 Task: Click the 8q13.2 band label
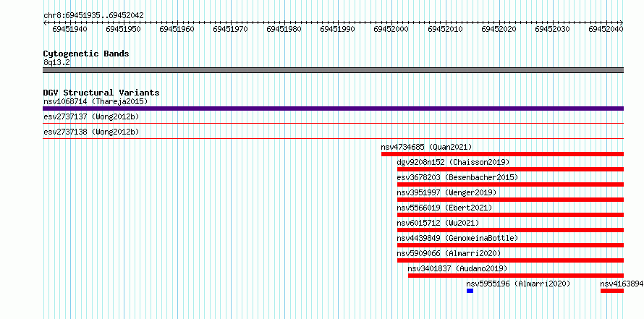[56, 62]
